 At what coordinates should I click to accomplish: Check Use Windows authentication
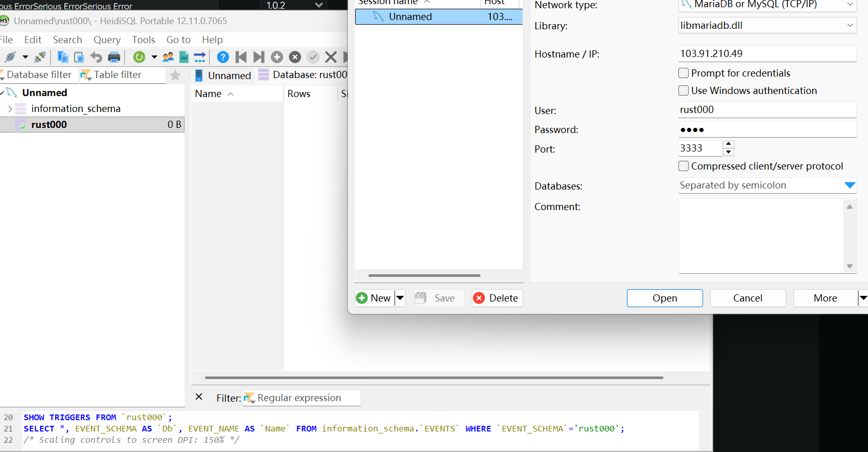[x=684, y=90]
